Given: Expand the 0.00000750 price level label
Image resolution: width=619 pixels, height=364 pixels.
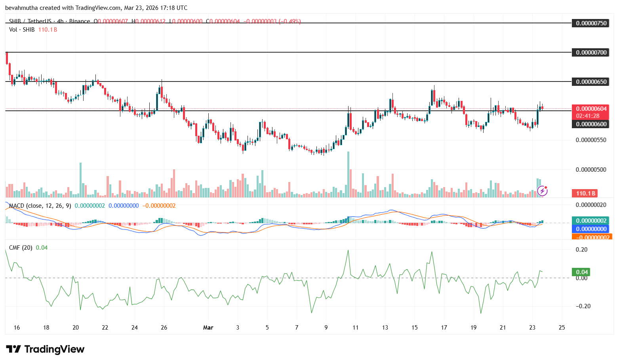Looking at the screenshot, I should tap(590, 23).
